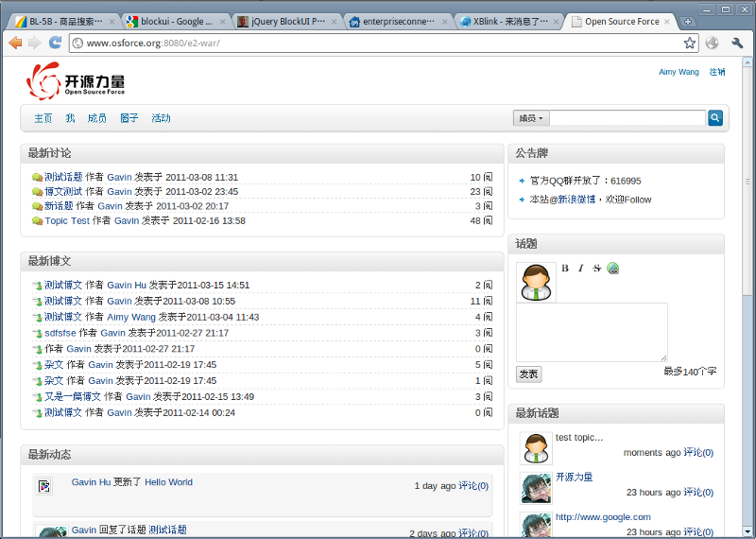Click avatar next to 开源力量 topic

point(536,488)
